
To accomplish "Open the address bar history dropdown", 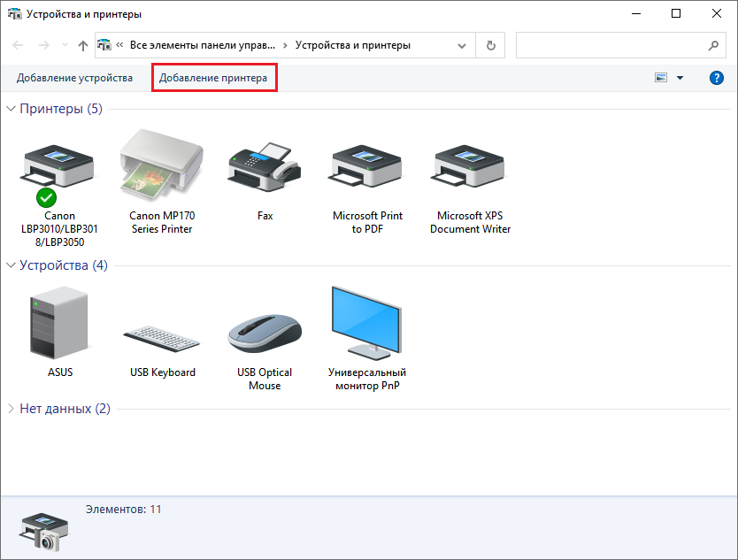I will [462, 46].
